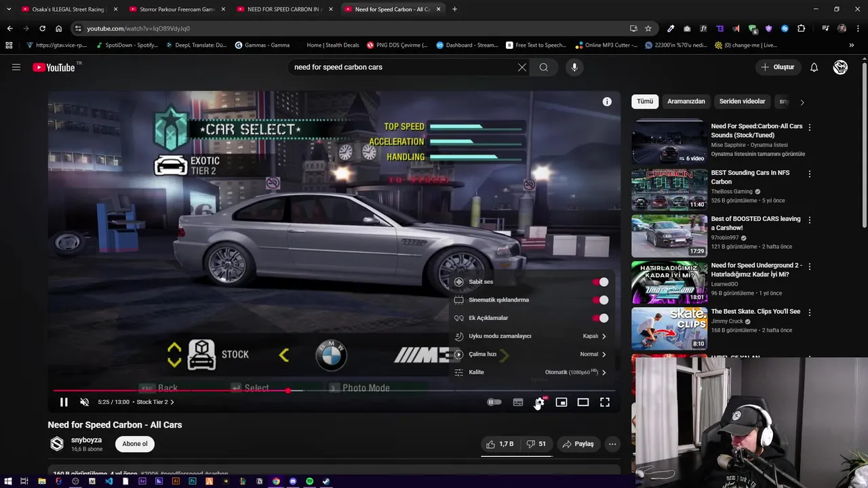Open the notifications bell
This screenshot has height=488, width=868.
click(x=814, y=67)
